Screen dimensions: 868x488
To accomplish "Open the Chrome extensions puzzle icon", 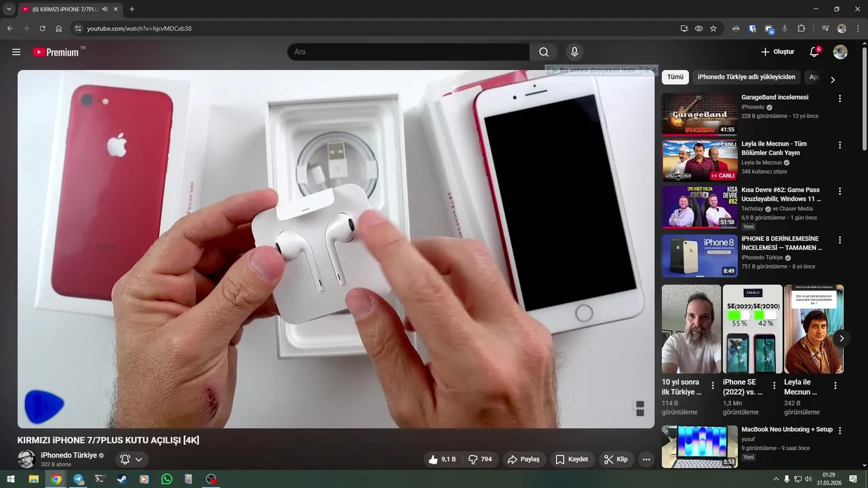I will click(x=801, y=28).
